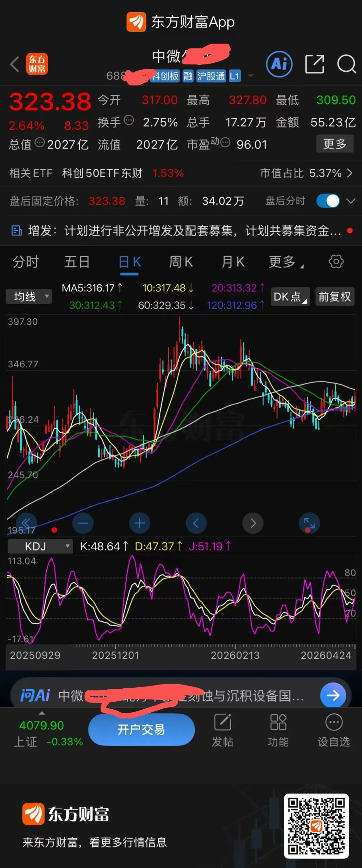Tap the 问Ai question text field
This screenshot has height=868, width=362.
coord(181,695)
